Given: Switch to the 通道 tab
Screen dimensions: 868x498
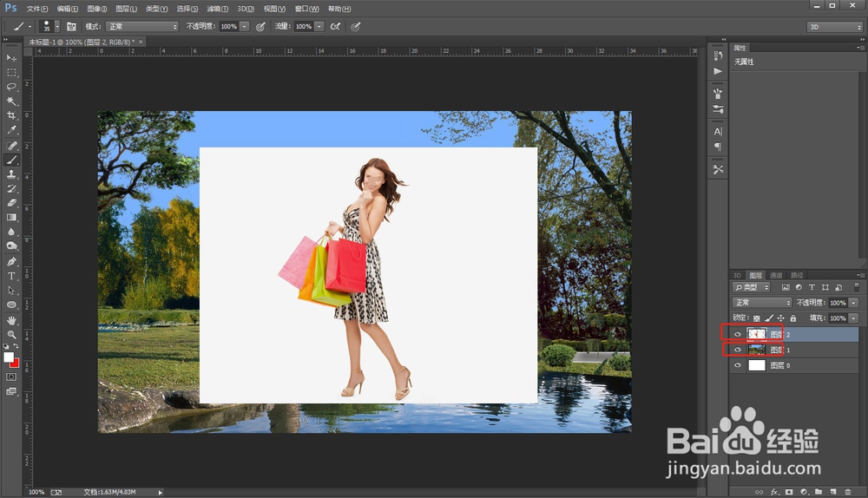Looking at the screenshot, I should click(776, 275).
